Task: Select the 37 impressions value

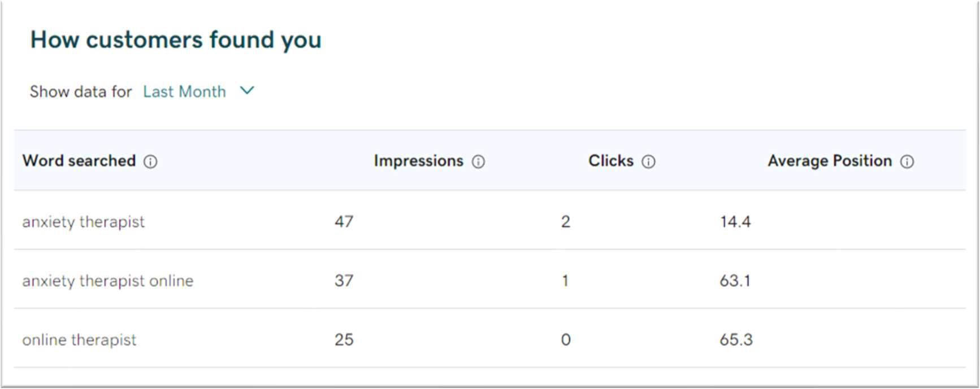Action: click(x=344, y=281)
